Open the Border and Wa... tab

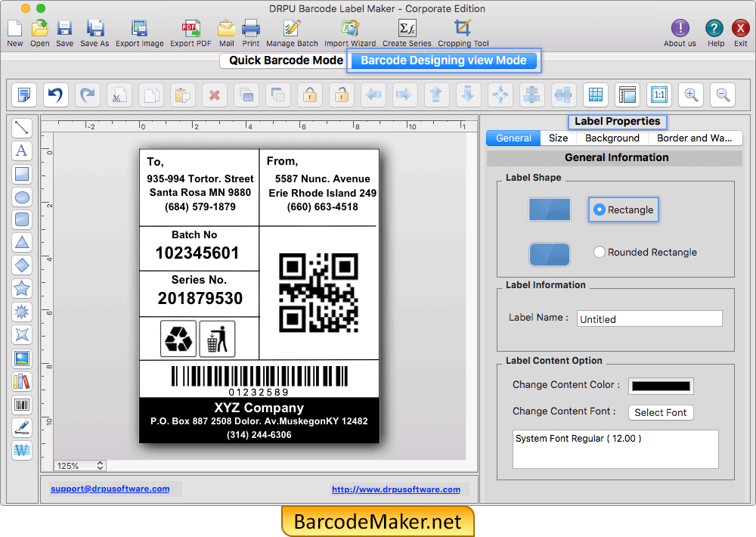tap(694, 138)
